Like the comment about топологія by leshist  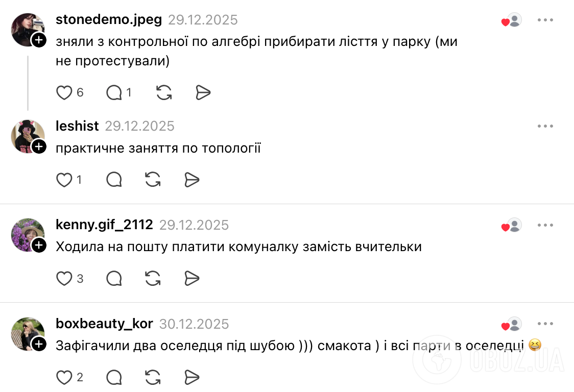[x=63, y=180]
